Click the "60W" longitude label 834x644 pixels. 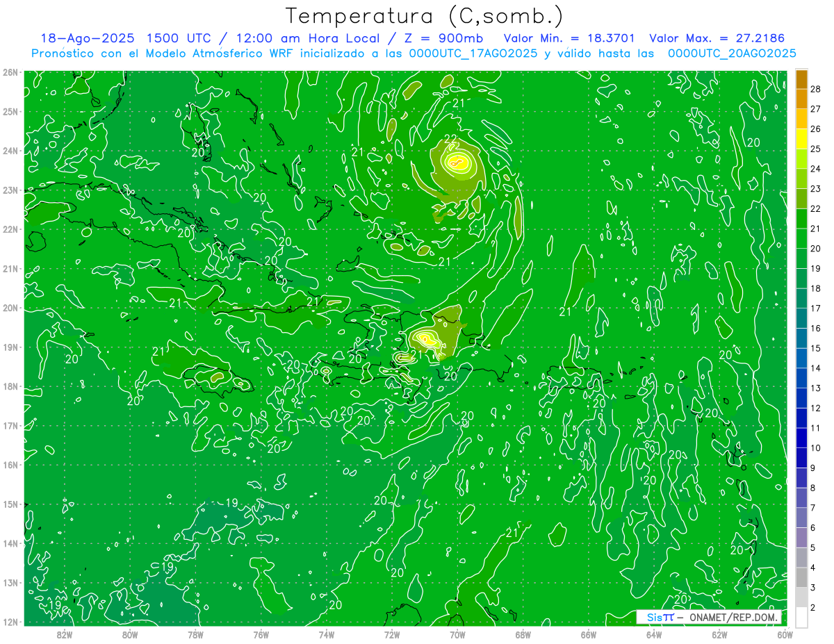[x=785, y=634]
